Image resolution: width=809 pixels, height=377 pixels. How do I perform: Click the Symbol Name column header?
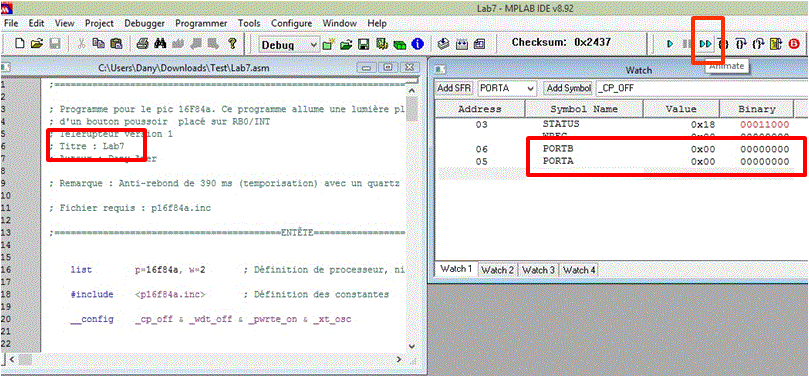(584, 109)
